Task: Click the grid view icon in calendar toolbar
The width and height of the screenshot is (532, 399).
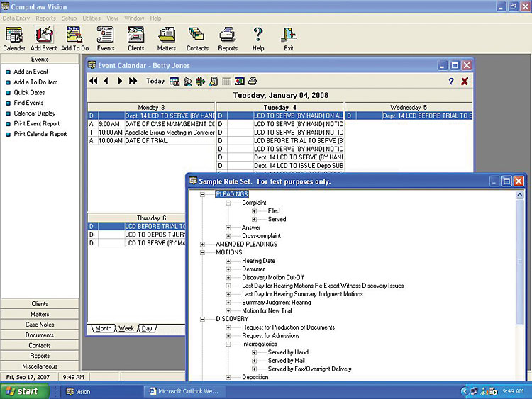Action: [x=226, y=81]
